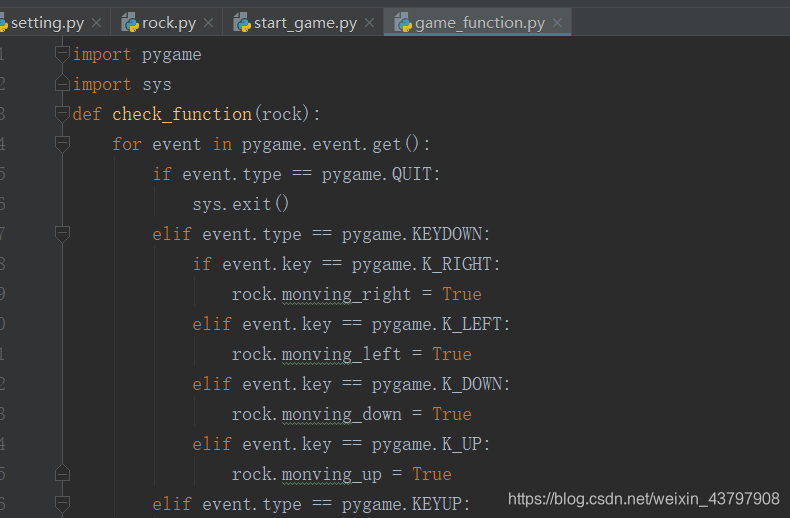
Task: Click 'pygame.KEYUP' in the last line
Action: pyautogui.click(x=402, y=504)
